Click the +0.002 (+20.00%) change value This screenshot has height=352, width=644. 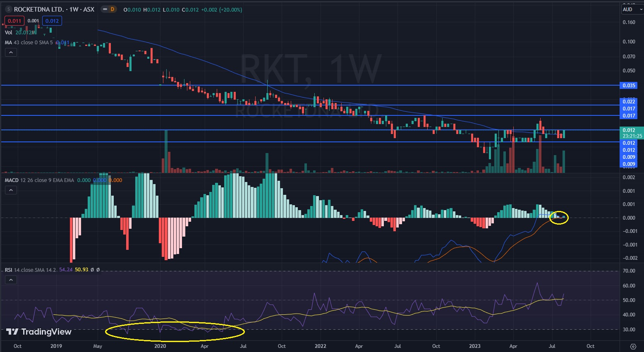click(x=221, y=10)
